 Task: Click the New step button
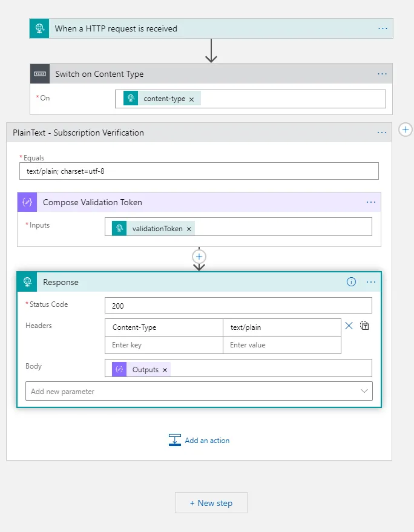point(211,503)
